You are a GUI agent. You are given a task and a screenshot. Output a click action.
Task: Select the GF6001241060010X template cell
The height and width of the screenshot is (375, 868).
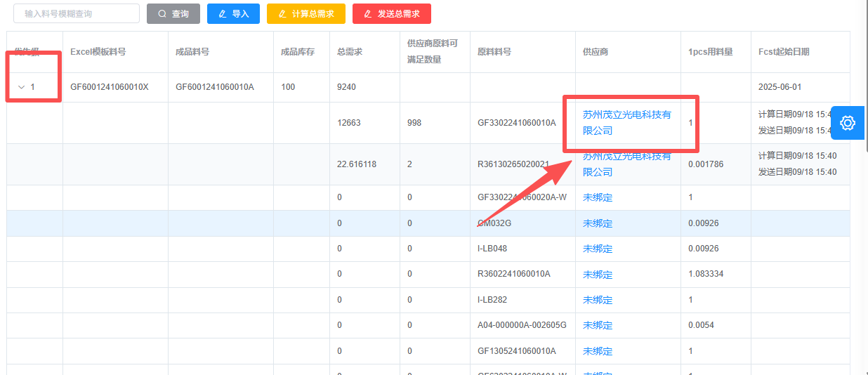(110, 87)
